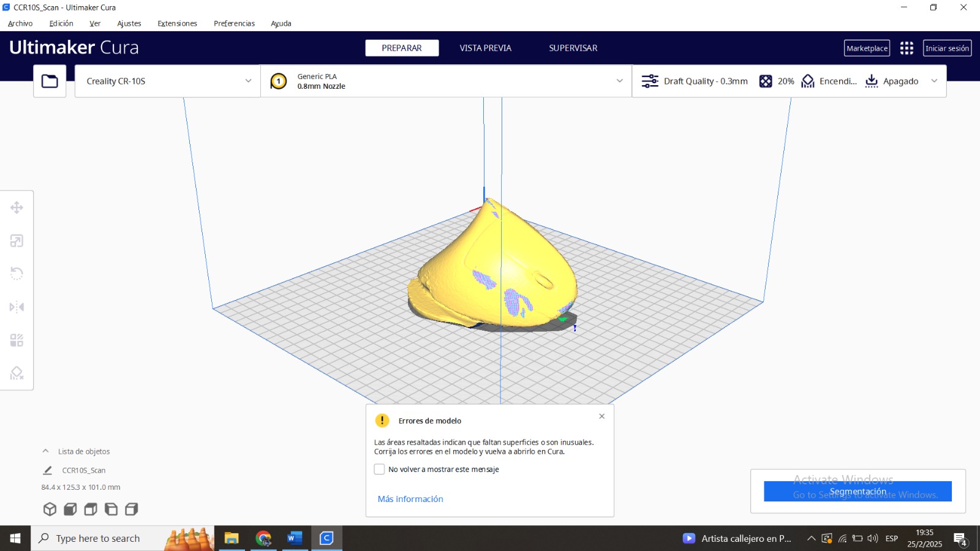The width and height of the screenshot is (980, 551).
Task: Switch to top view cube icon
Action: pyautogui.click(x=91, y=509)
